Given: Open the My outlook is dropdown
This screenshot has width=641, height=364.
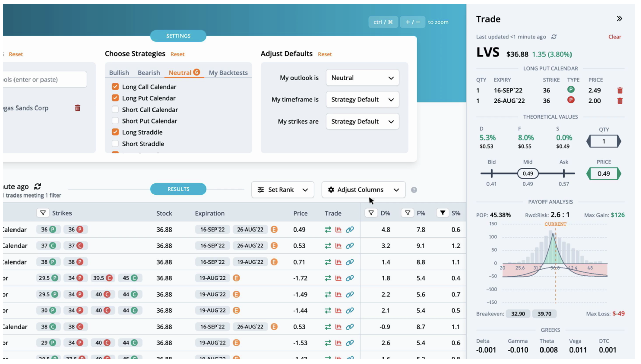Looking at the screenshot, I should click(x=362, y=78).
